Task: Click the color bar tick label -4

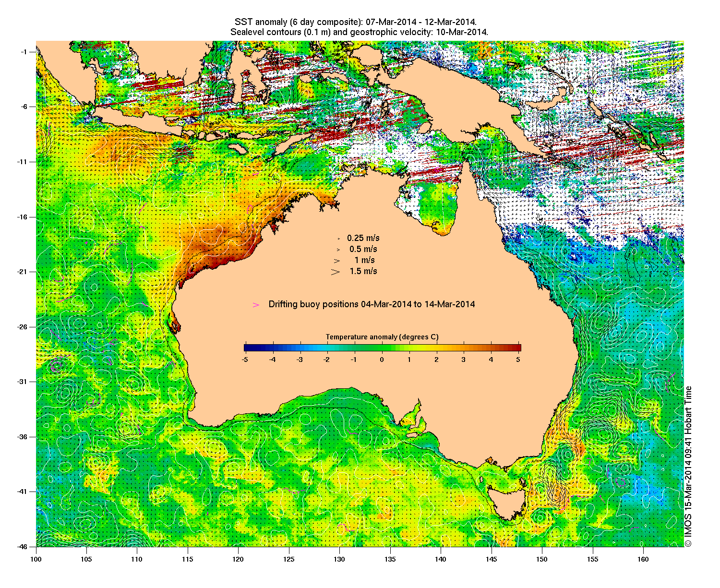Action: pos(272,359)
